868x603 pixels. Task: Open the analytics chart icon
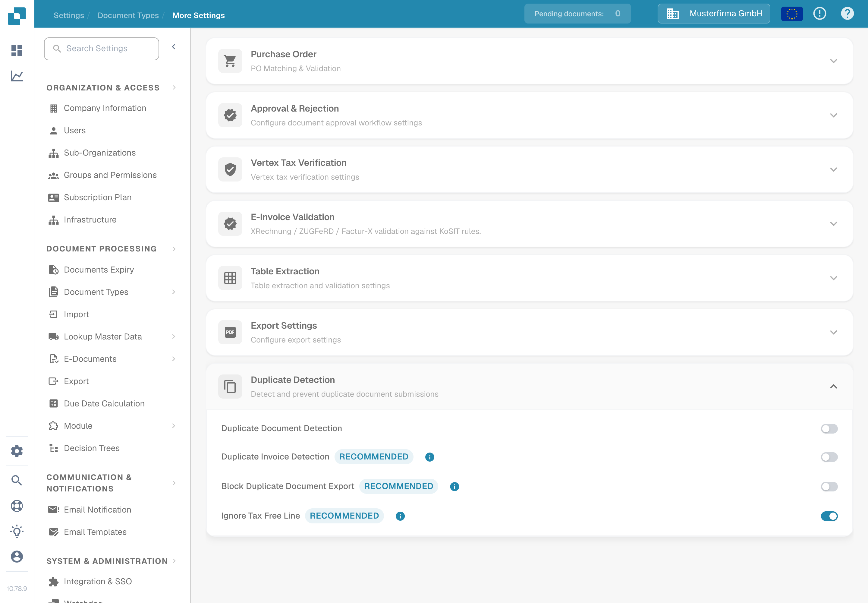pyautogui.click(x=17, y=76)
